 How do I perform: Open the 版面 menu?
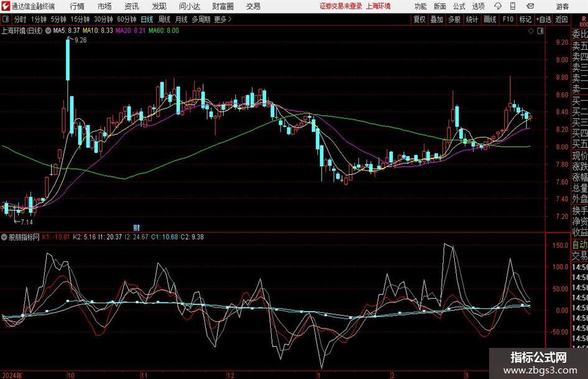point(440,6)
